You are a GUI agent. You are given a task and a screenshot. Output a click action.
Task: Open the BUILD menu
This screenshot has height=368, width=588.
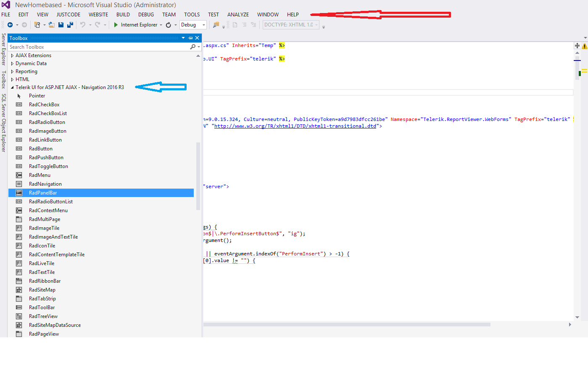123,14
